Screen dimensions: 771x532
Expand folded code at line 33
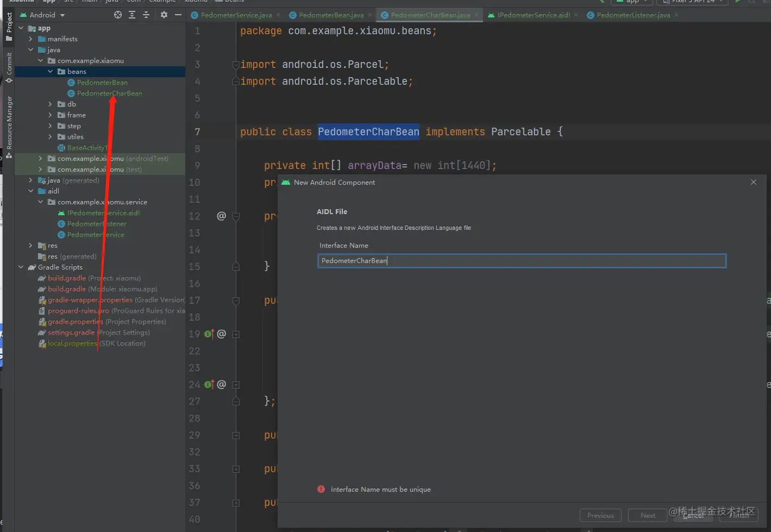(x=236, y=469)
